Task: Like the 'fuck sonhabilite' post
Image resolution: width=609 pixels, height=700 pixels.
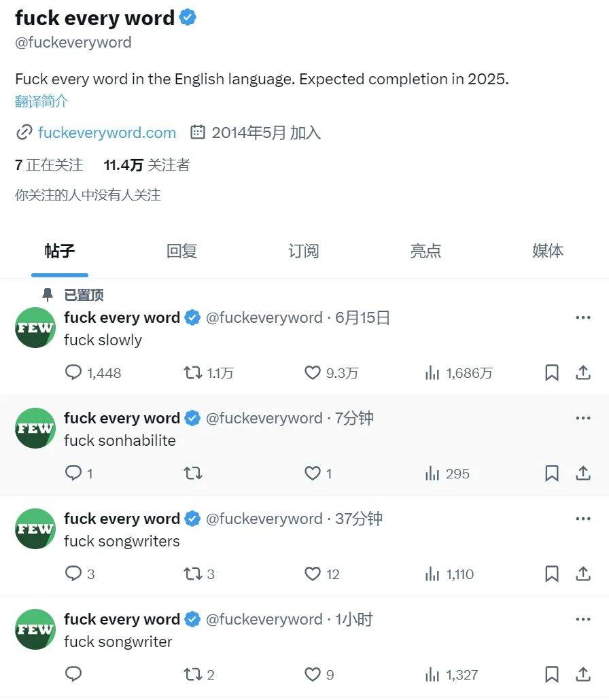Action: point(312,473)
